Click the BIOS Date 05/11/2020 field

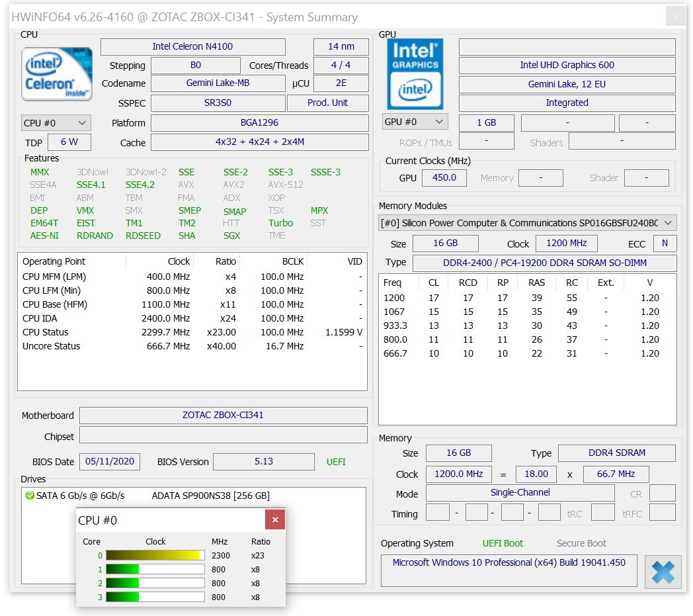[x=110, y=462]
